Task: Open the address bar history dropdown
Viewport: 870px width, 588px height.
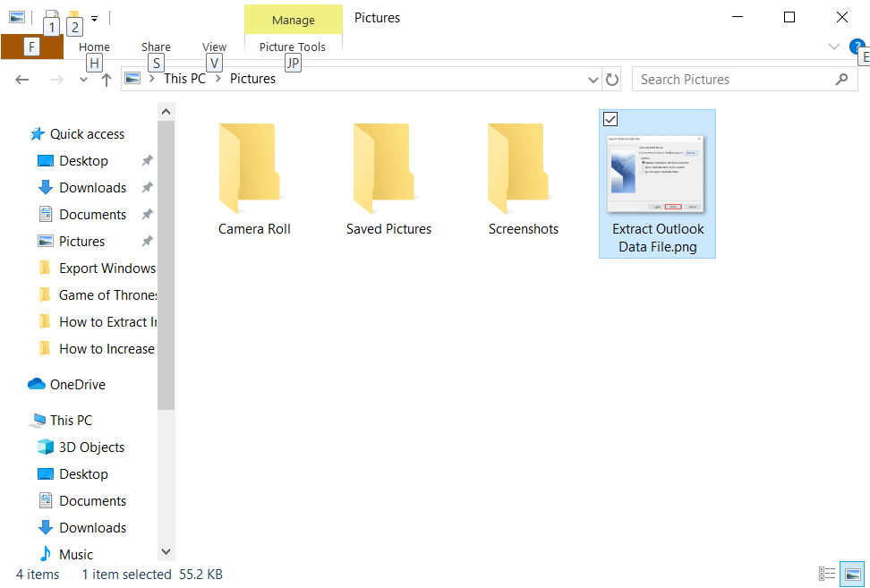Action: tap(593, 80)
